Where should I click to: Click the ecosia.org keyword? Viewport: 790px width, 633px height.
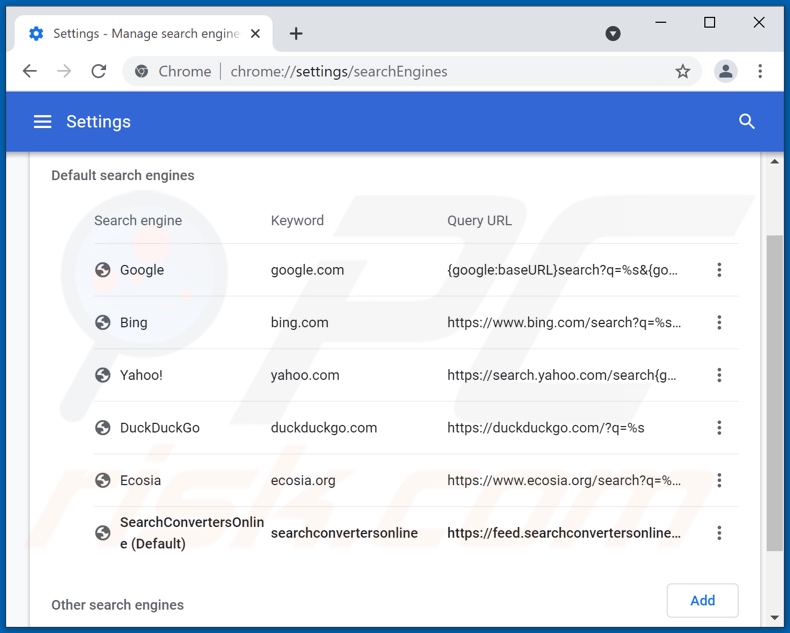[303, 480]
